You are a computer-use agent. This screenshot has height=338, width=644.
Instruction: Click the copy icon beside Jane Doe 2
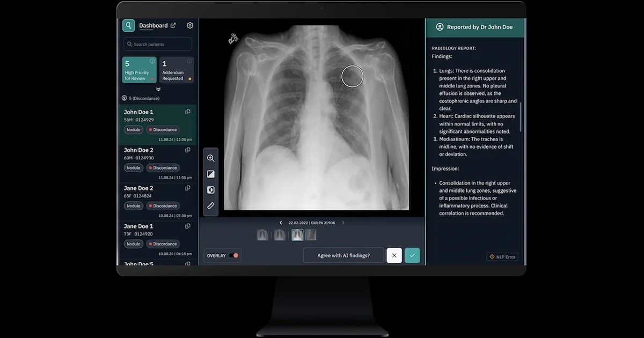click(x=188, y=188)
